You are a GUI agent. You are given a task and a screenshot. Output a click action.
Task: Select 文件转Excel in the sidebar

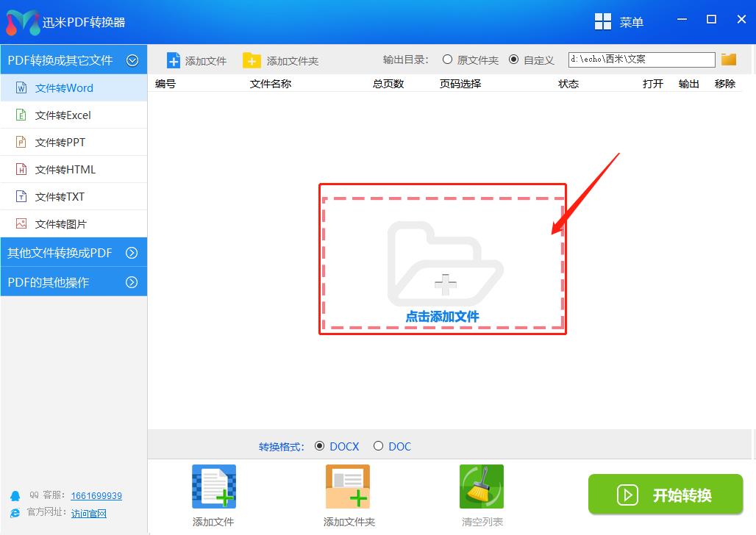(63, 115)
